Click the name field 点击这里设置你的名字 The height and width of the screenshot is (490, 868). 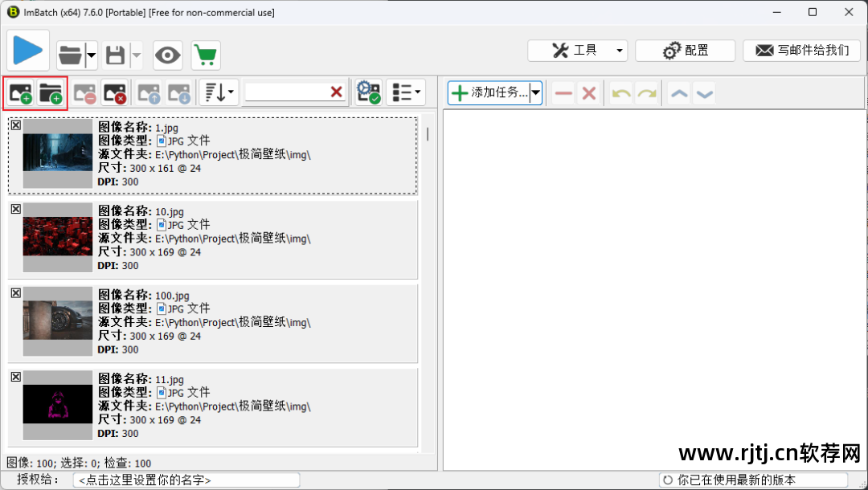pyautogui.click(x=186, y=480)
